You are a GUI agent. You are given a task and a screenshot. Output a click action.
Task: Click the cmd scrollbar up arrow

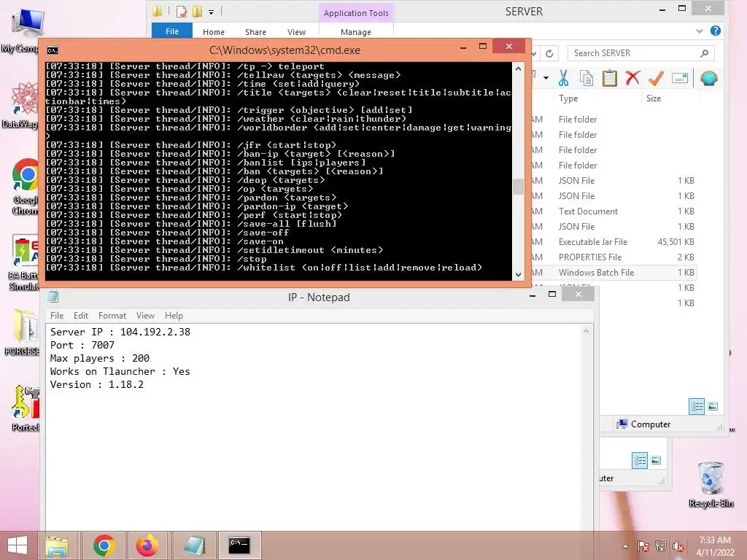519,69
